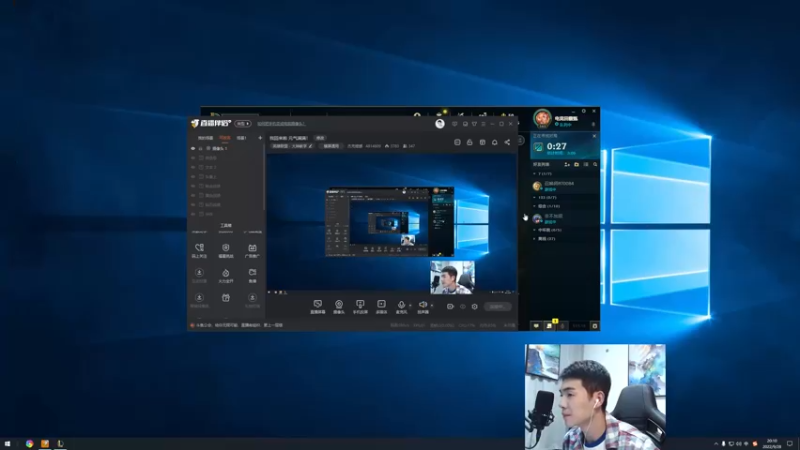Click the share icon above preview

point(507,142)
